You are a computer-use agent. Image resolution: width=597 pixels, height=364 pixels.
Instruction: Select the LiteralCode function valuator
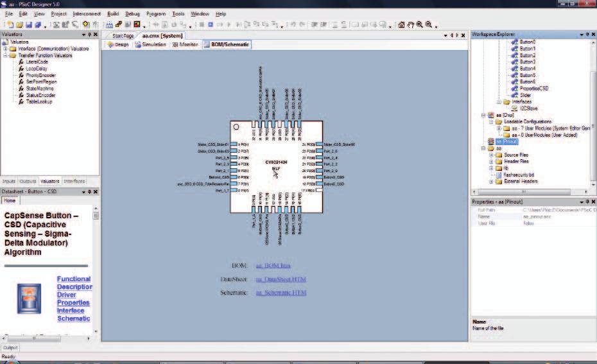(37, 62)
